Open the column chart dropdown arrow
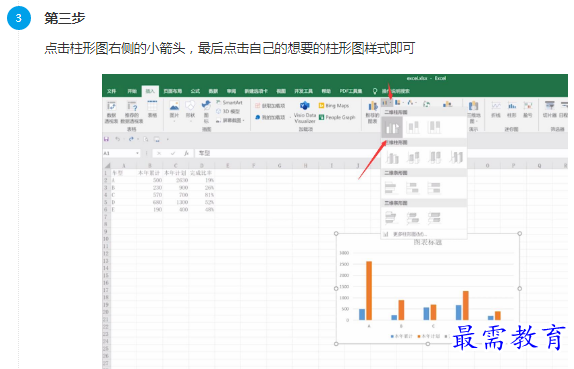This screenshot has height=369, width=574. (391, 103)
